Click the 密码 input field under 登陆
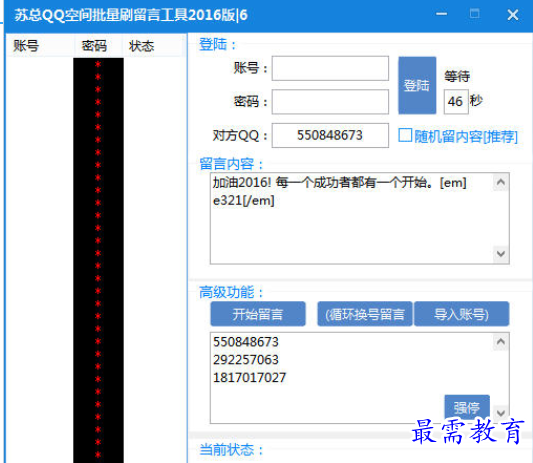 [330, 102]
